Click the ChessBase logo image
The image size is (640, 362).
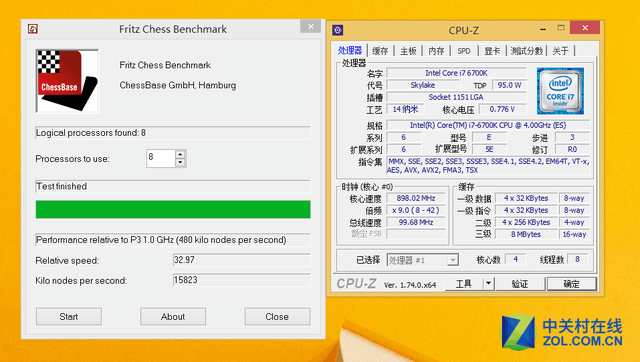coord(67,81)
